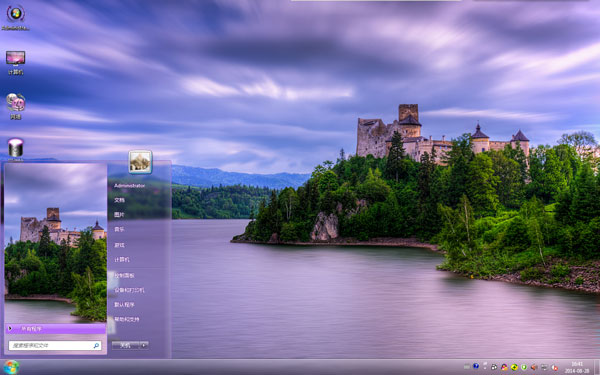Click the taskbar clock showing 2014-08-28
Image resolution: width=600 pixels, height=375 pixels.
tap(577, 367)
